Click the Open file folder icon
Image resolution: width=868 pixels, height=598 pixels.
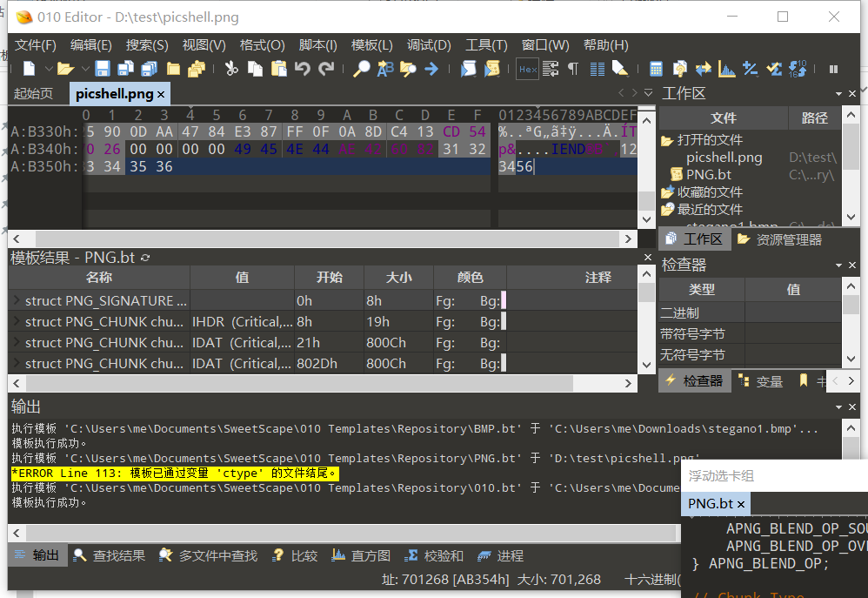[65, 69]
